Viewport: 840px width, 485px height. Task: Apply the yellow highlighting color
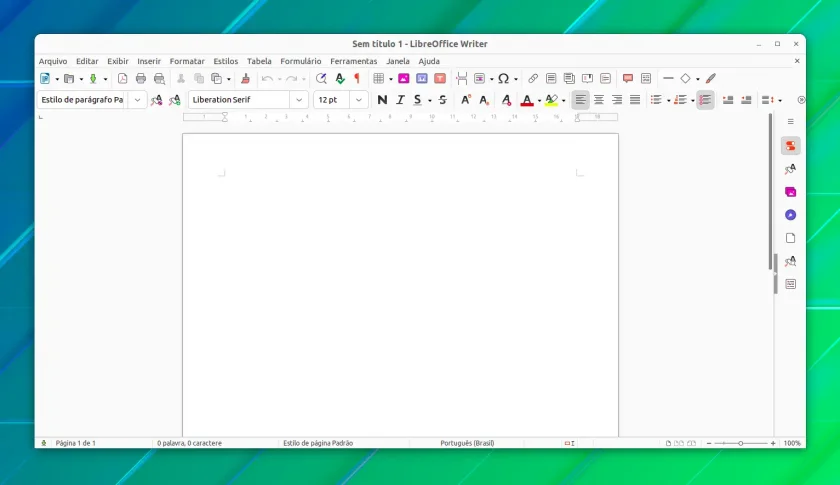[x=551, y=100]
